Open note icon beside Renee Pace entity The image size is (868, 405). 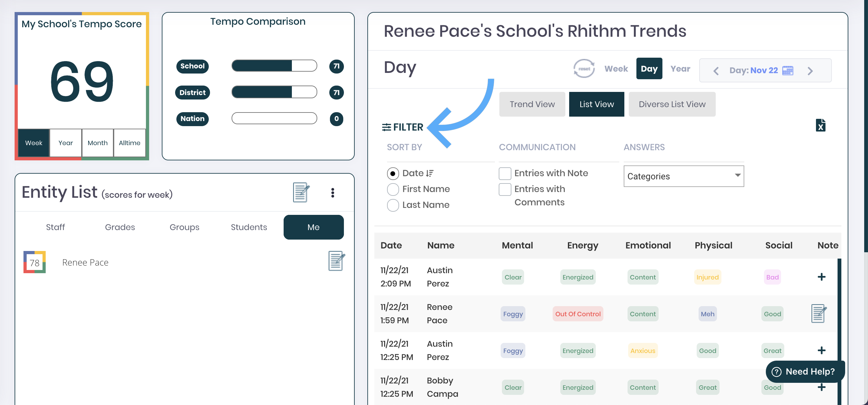(x=336, y=261)
